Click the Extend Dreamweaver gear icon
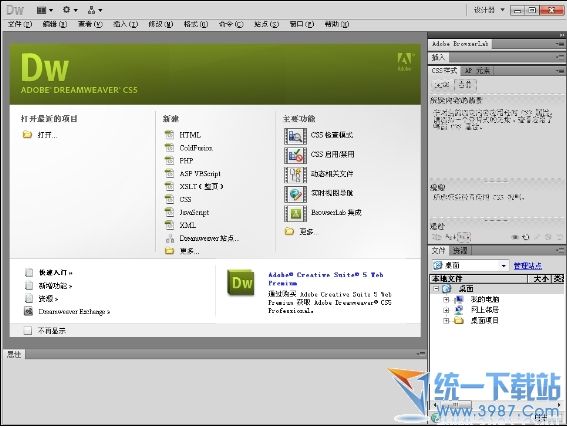The width and height of the screenshot is (567, 428). pyautogui.click(x=67, y=10)
